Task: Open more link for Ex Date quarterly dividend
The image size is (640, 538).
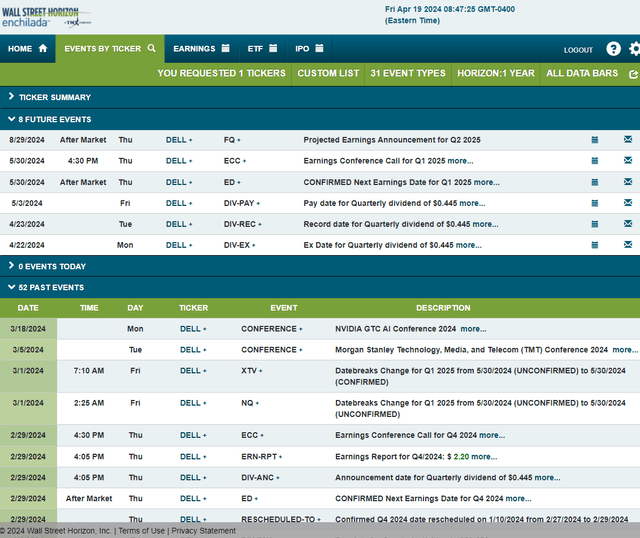Action: [x=469, y=245]
